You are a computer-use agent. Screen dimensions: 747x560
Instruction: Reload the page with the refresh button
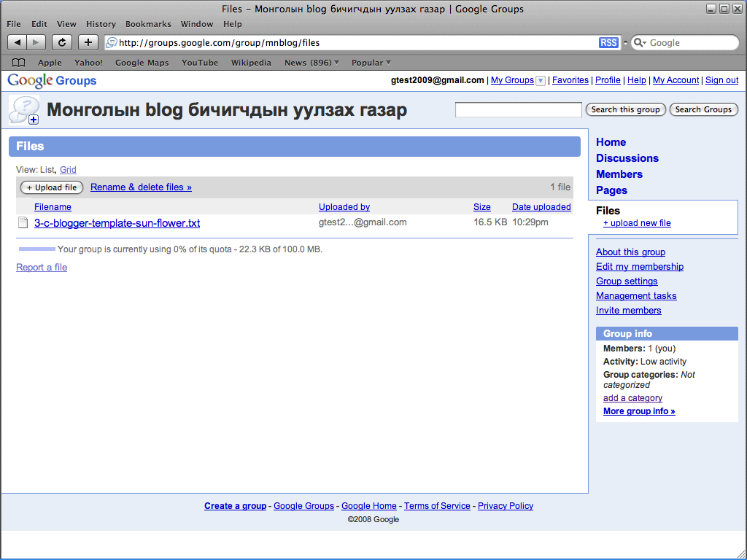point(62,42)
